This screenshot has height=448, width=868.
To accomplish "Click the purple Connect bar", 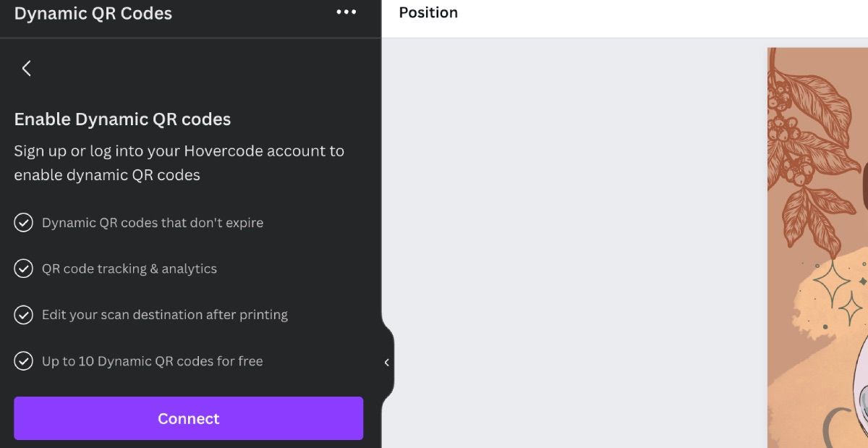I will [188, 418].
